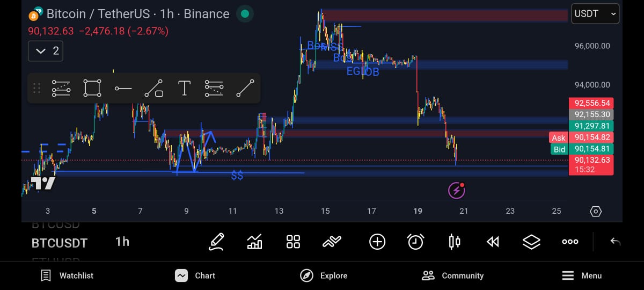
Task: Select the plain trend line tool
Action: pos(245,88)
